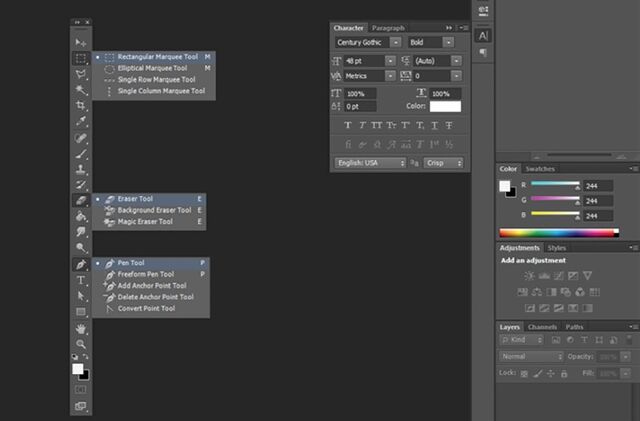Switch to Styles tab

click(557, 248)
